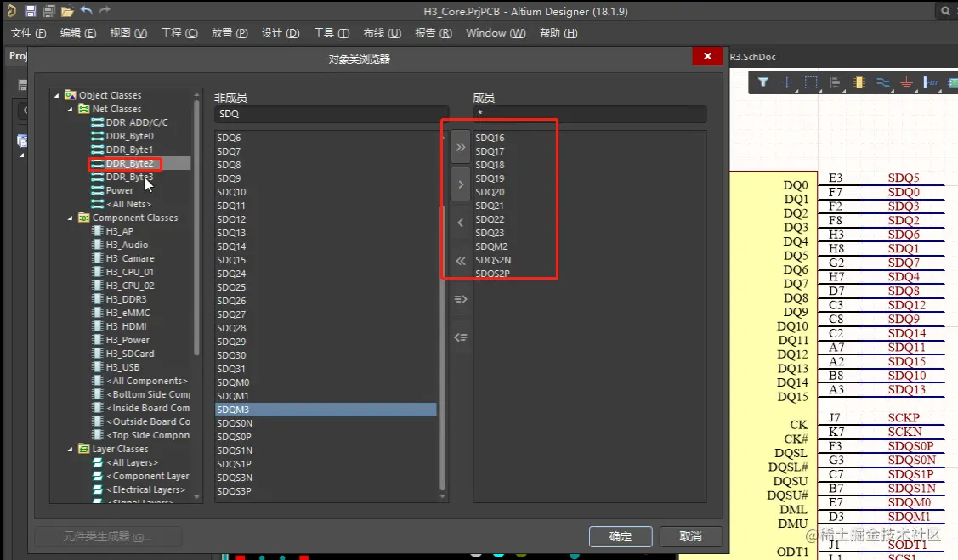Confirm with the 确定 button

click(621, 536)
